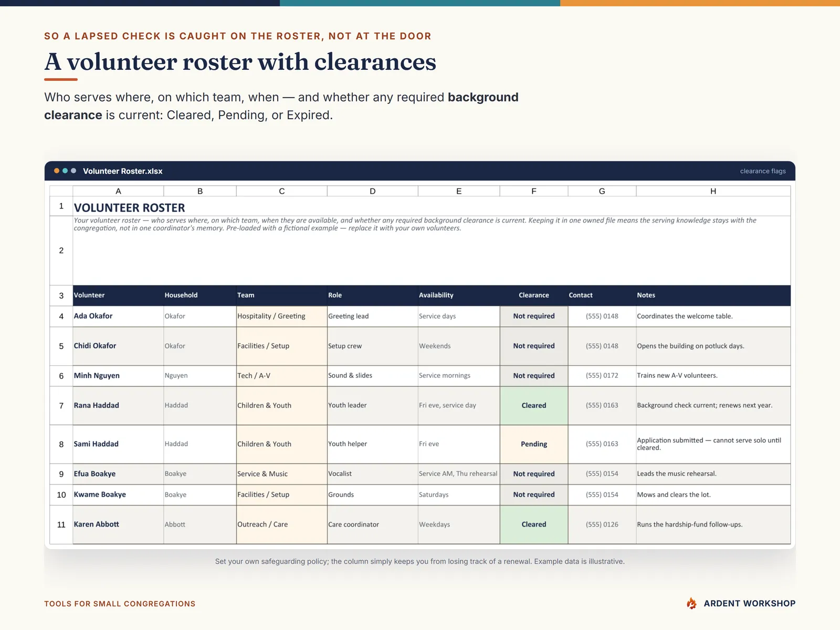The image size is (840, 630).
Task: Click the "VOLUNTEER ROSTER" title cell
Action: [432, 206]
